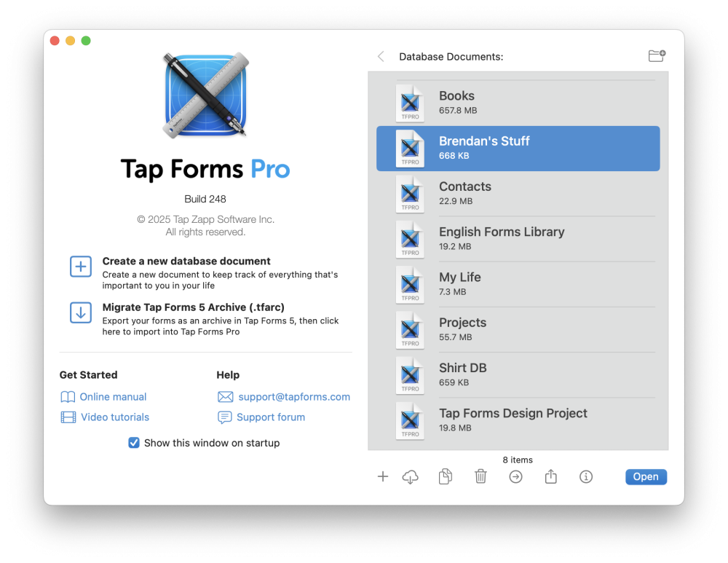Click the film icon beside Video tutorials

pyautogui.click(x=68, y=417)
